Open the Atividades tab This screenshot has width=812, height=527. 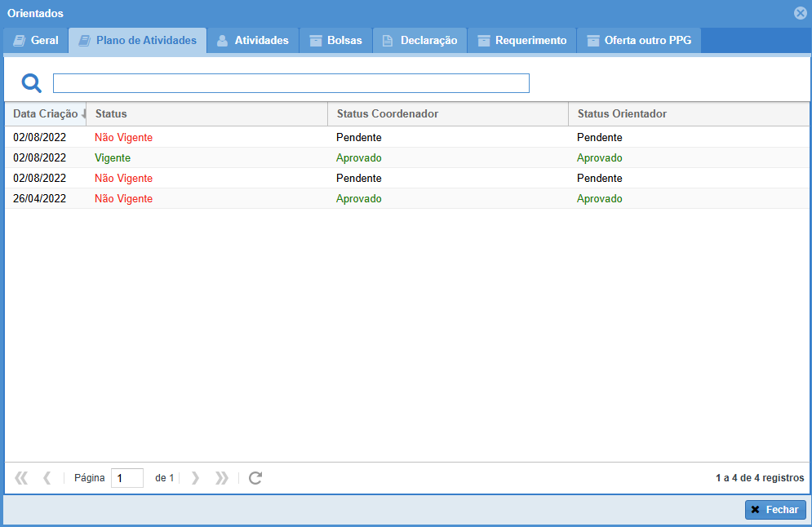pyautogui.click(x=253, y=41)
